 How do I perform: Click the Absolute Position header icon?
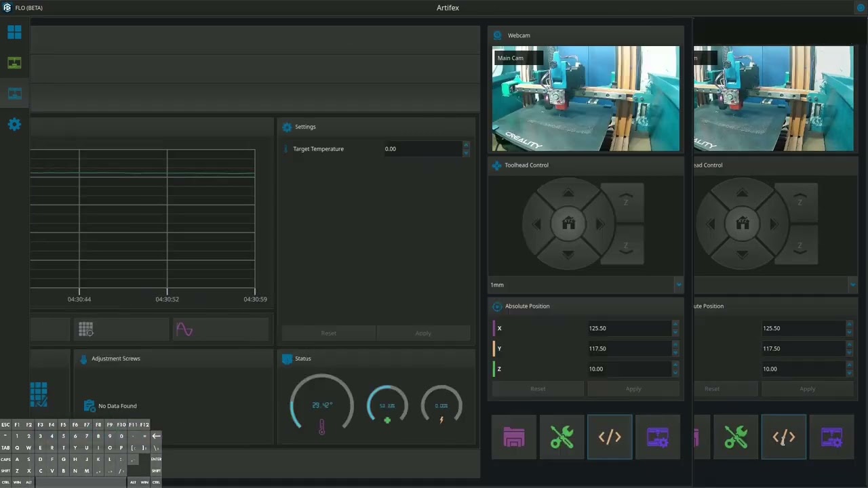coord(497,306)
